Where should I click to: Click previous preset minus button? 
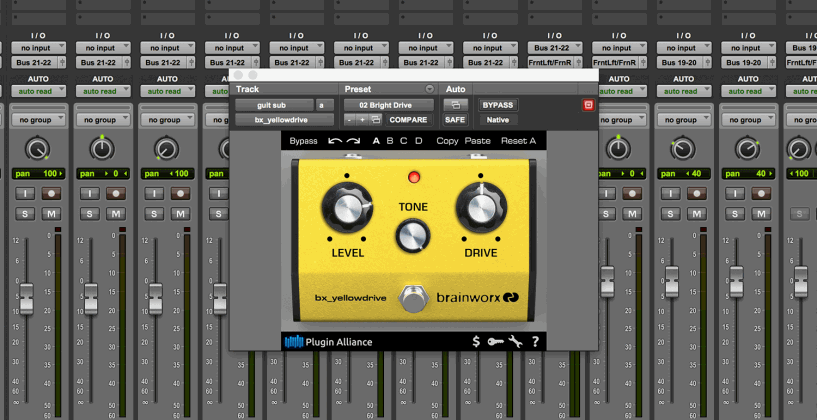(x=350, y=120)
